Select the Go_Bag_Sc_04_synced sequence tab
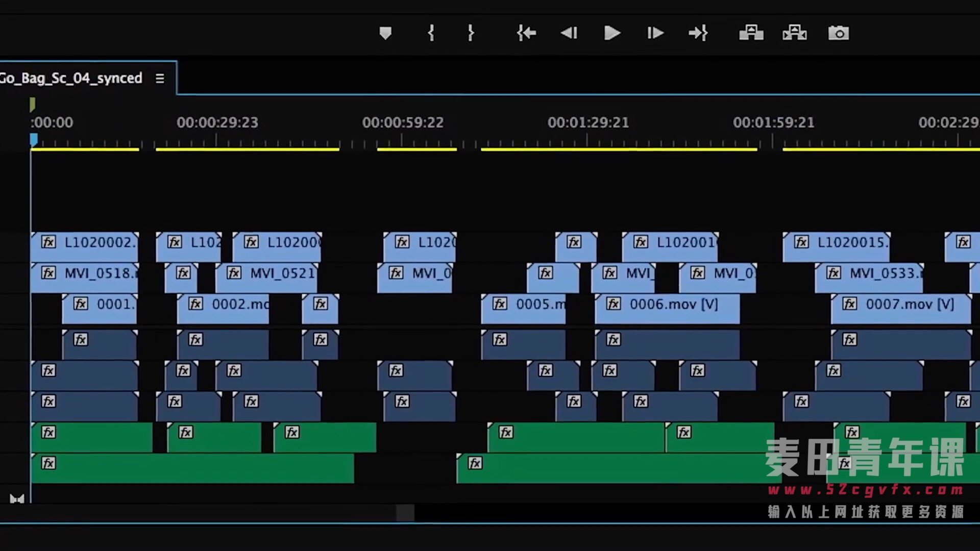This screenshot has height=551, width=980. 71,78
